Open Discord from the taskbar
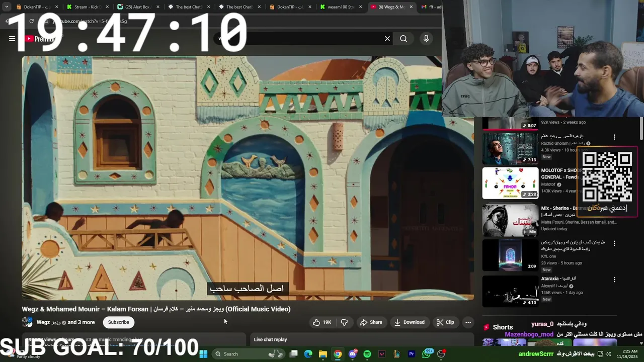 (353, 354)
